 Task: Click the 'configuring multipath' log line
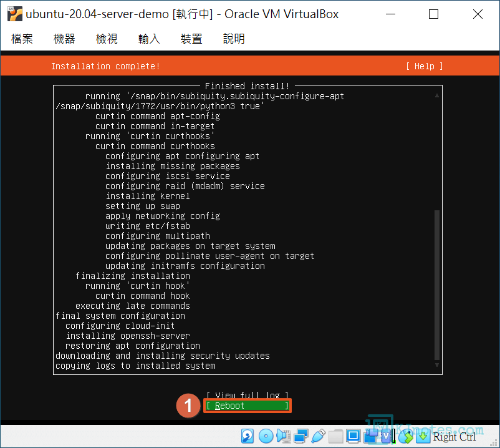point(158,236)
